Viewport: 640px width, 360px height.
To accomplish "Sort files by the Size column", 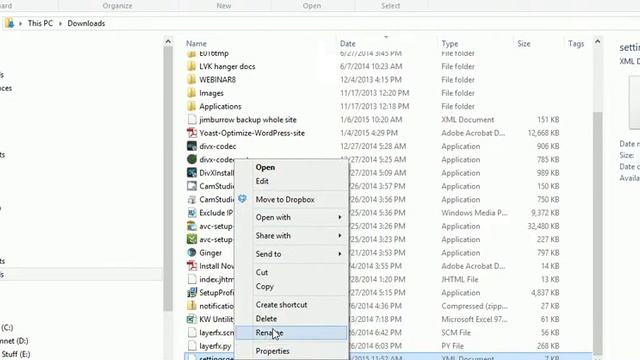I will (524, 44).
